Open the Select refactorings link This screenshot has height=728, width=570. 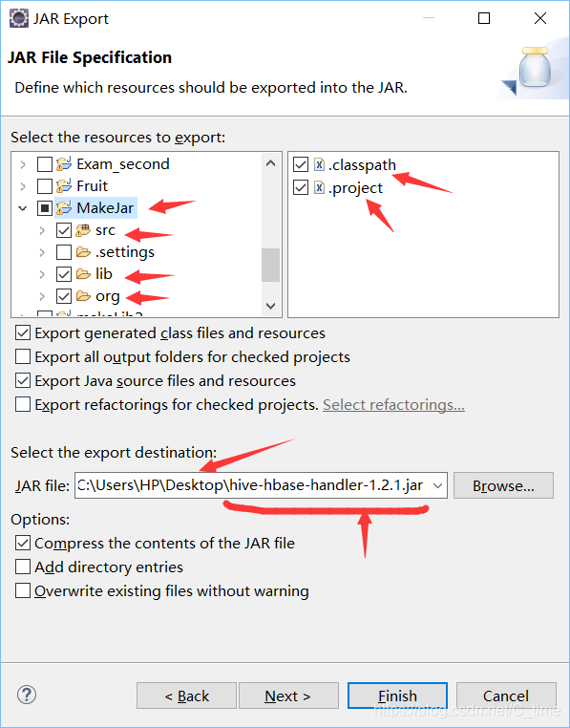tap(393, 405)
